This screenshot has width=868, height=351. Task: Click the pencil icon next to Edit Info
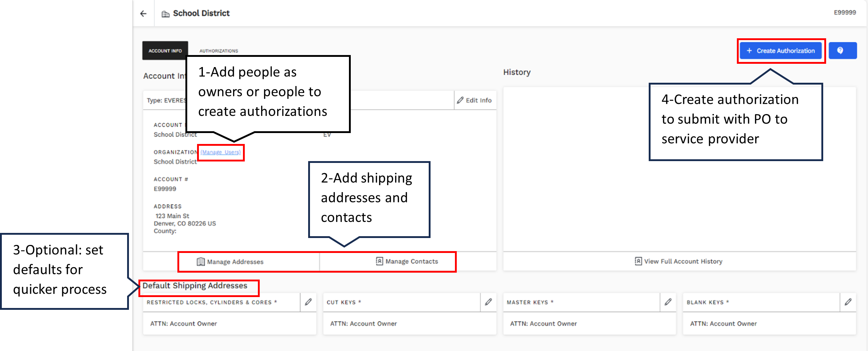[x=460, y=100]
